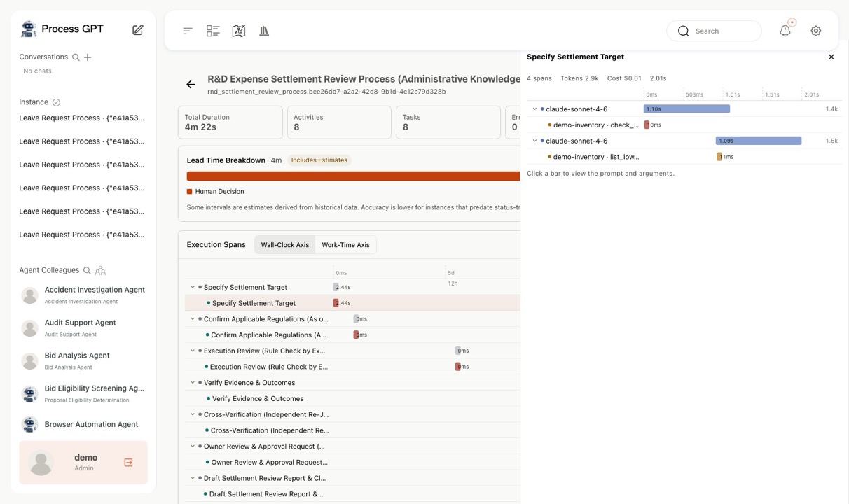The image size is (849, 504).
Task: Open the library books icon
Action: (x=264, y=31)
